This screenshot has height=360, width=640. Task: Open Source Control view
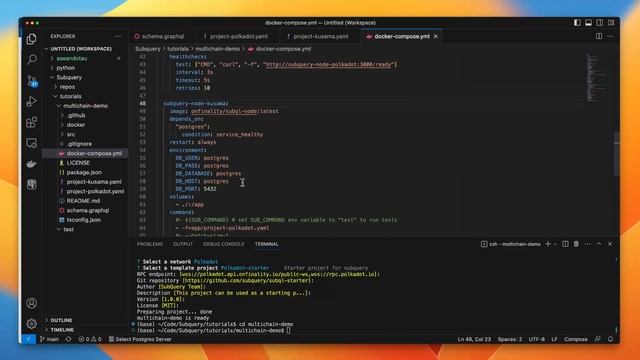31,80
